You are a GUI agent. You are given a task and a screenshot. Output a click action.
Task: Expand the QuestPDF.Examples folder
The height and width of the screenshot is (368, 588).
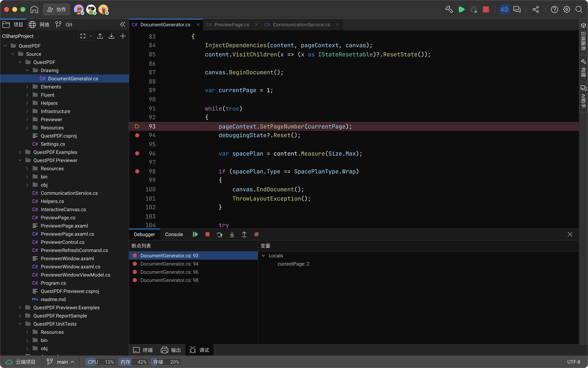click(20, 152)
